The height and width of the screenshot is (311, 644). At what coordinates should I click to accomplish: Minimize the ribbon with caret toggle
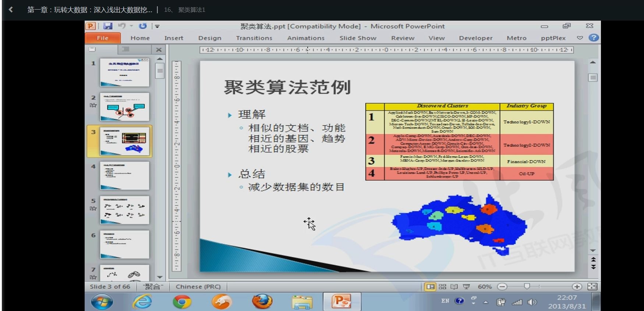pyautogui.click(x=580, y=38)
